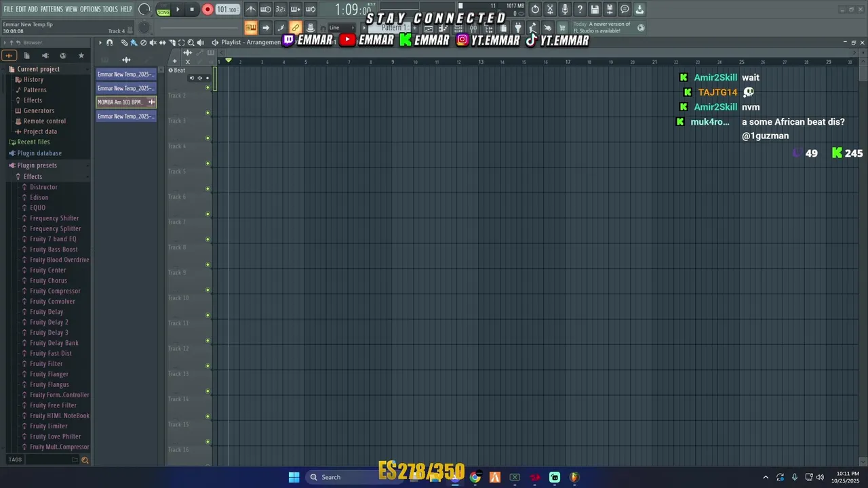868x488 pixels.
Task: Click the export/render download icon
Action: 639,9
